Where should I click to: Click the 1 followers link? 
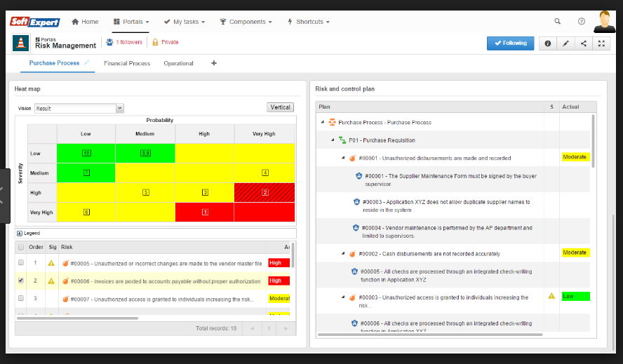tap(124, 43)
